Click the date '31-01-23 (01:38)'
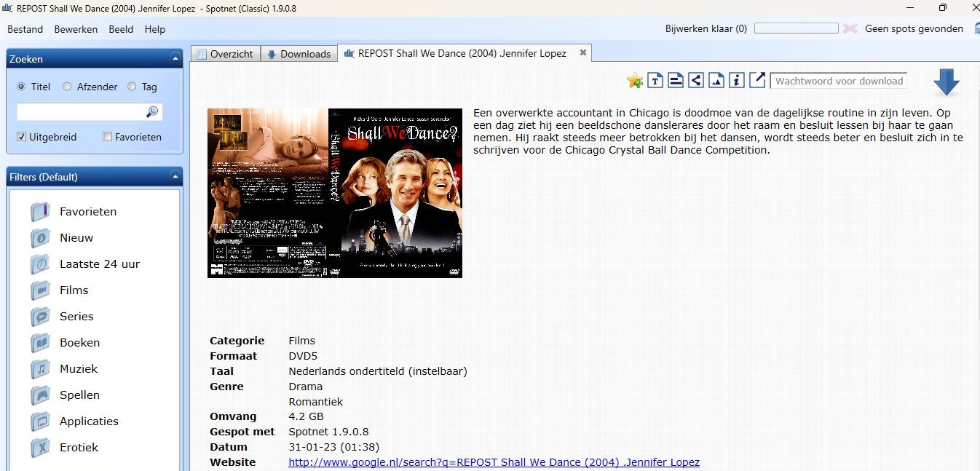Image resolution: width=980 pixels, height=471 pixels. tap(334, 447)
